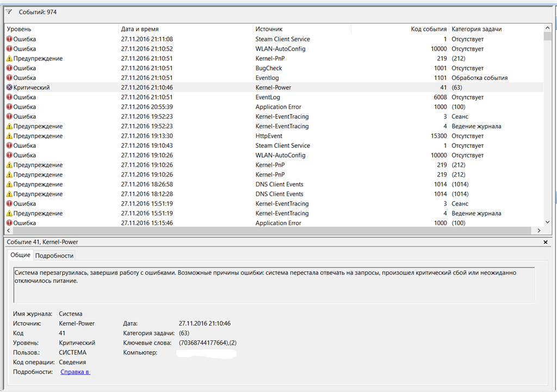Click the vertical scrollbar thumb of the event list

(x=547, y=36)
